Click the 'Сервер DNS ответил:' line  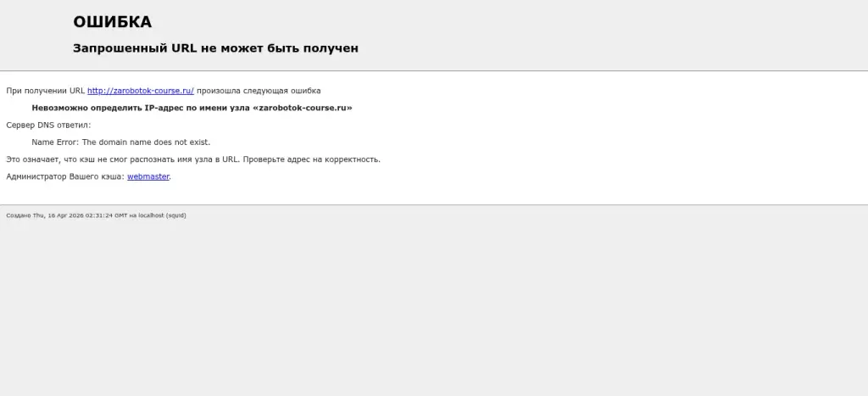tap(48, 125)
